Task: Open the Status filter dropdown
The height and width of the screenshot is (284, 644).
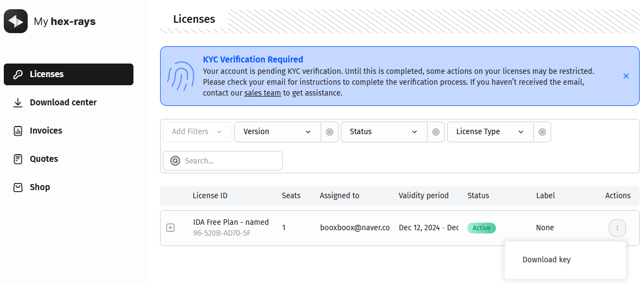Action: (x=384, y=132)
